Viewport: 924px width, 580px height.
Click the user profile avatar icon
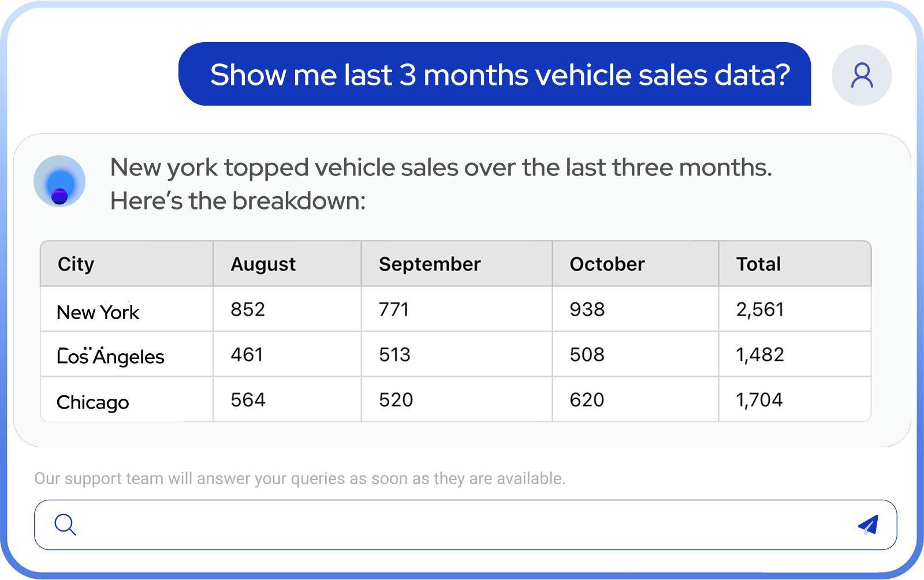tap(862, 76)
